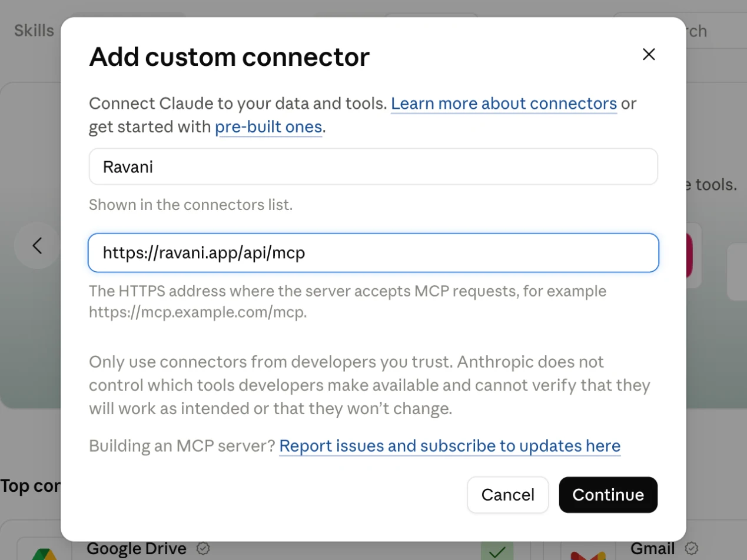Switch to the Skills tab
This screenshot has height=560, width=747.
34,31
